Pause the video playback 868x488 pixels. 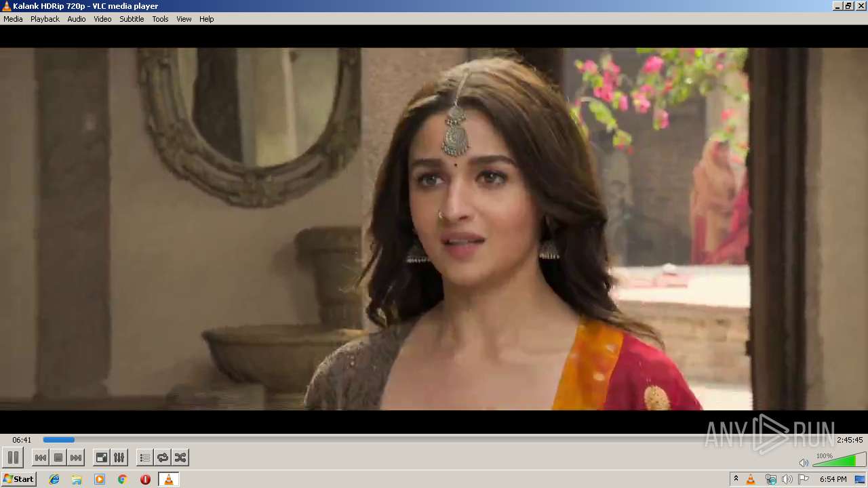click(x=13, y=457)
